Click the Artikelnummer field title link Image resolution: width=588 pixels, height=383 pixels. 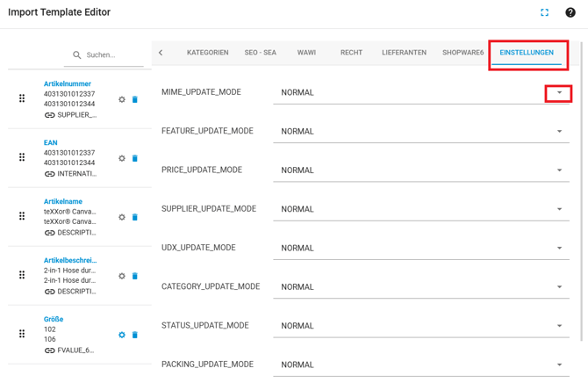68,84
